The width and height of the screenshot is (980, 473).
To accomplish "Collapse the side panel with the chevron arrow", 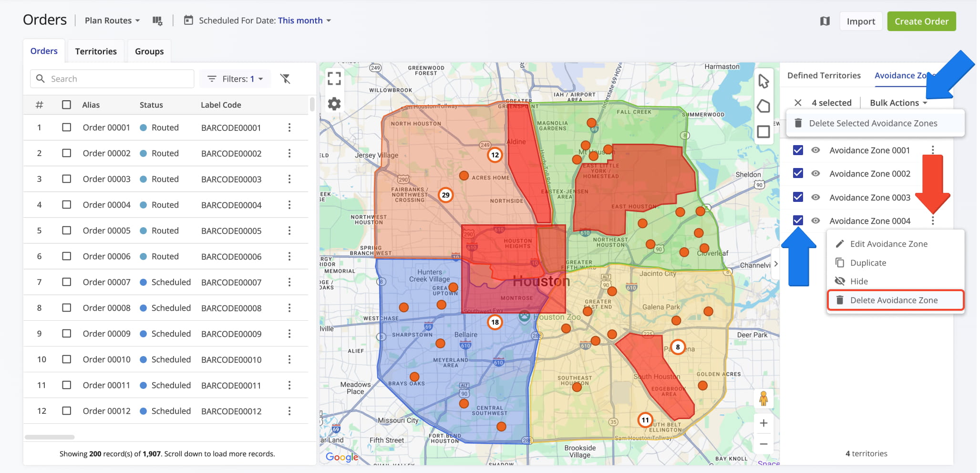I will click(775, 264).
